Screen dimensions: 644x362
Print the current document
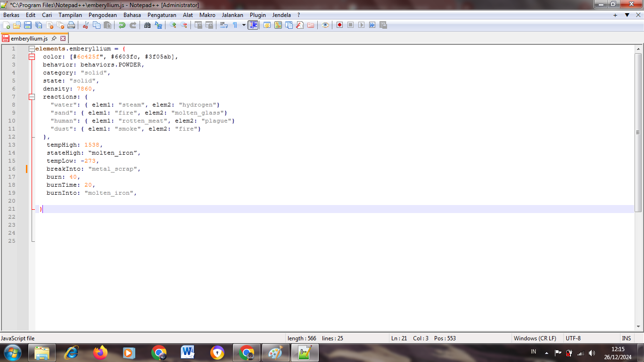pos(70,25)
